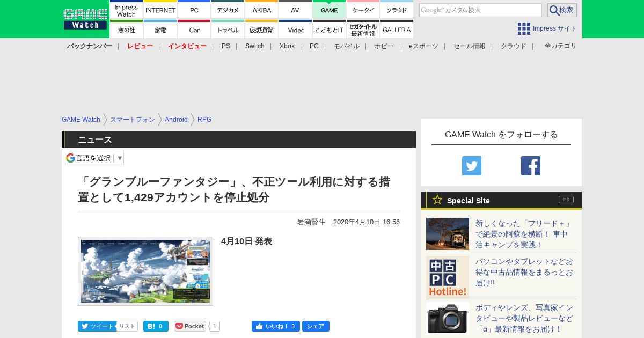
Task: Open the Car Watch tab
Action: (194, 30)
